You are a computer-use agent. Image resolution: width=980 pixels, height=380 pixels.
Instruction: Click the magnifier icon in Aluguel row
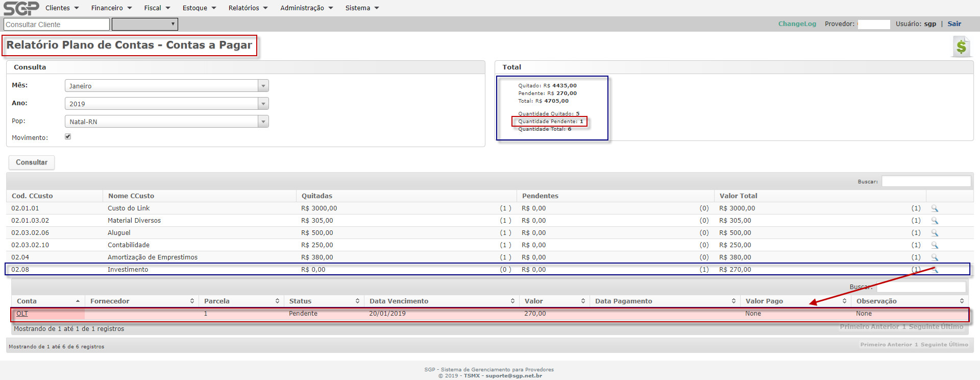(935, 233)
